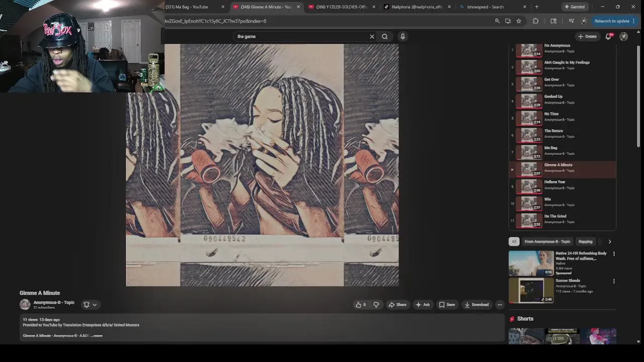Play Geeked Up from playlist
This screenshot has width=644, height=362.
click(x=562, y=102)
